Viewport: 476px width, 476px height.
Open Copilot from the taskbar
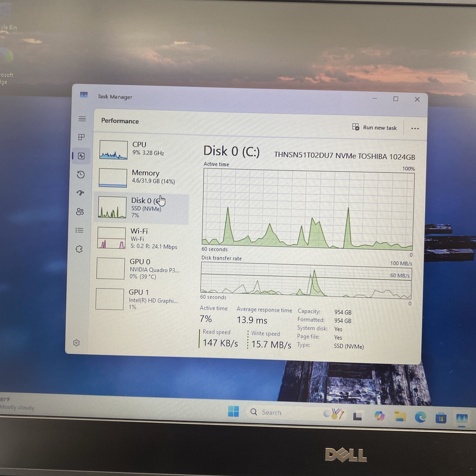point(379,416)
